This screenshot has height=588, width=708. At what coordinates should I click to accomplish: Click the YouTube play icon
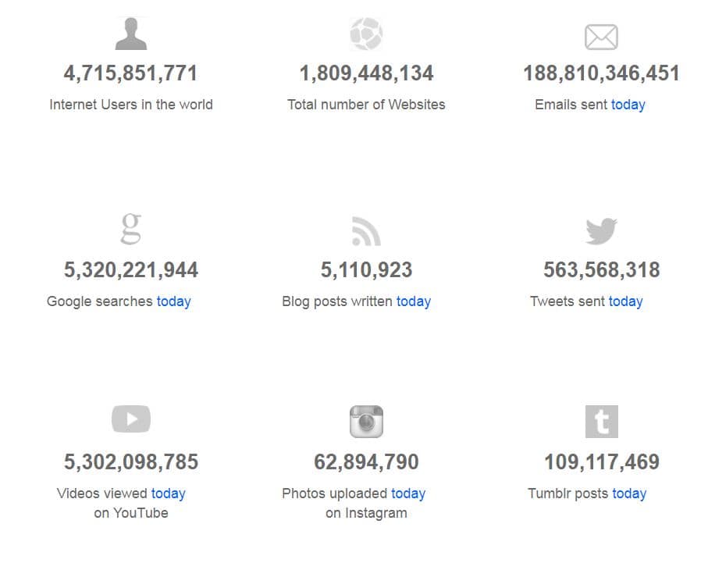(x=131, y=419)
